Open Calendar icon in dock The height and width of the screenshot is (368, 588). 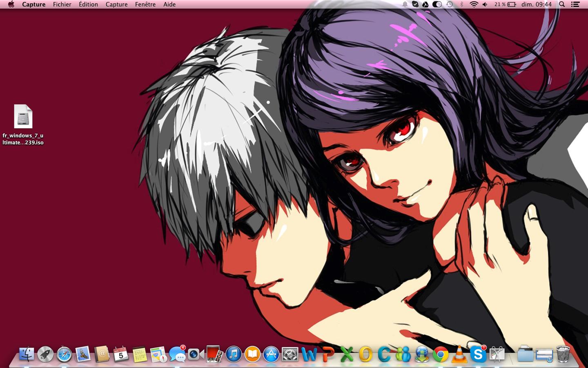pos(120,354)
